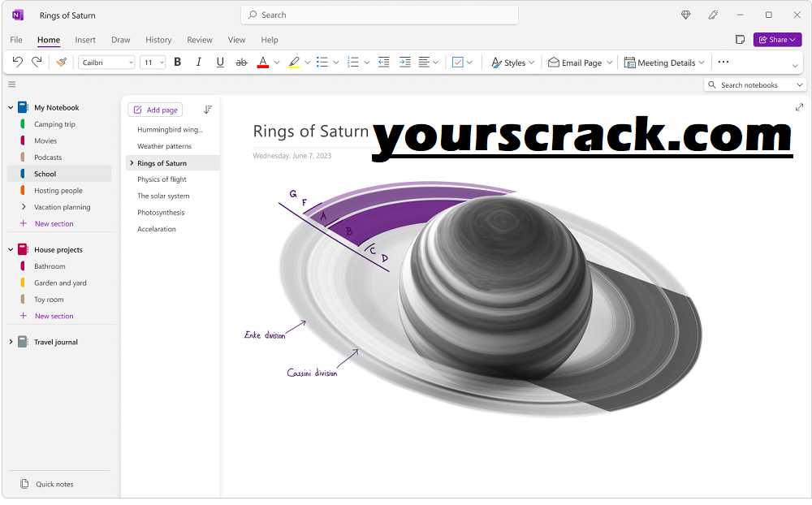Toggle the navigation pane hamburger icon
The height and width of the screenshot is (505, 812).
(x=12, y=84)
